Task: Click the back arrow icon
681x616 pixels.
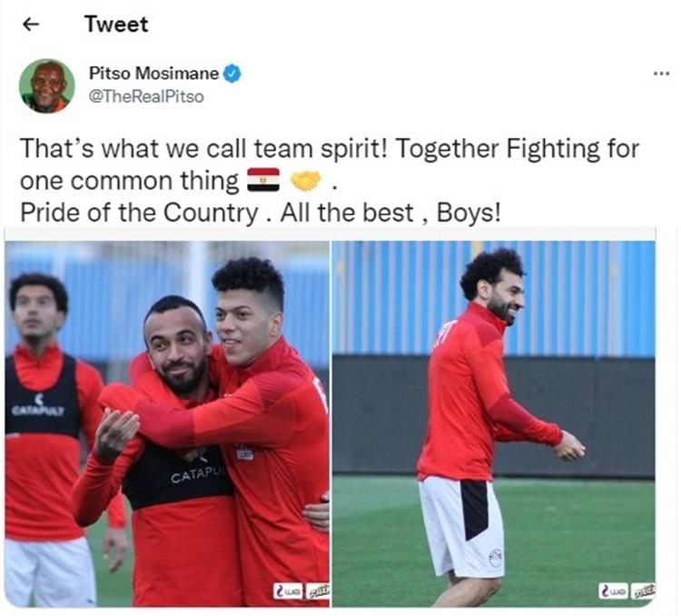Action: 30,25
